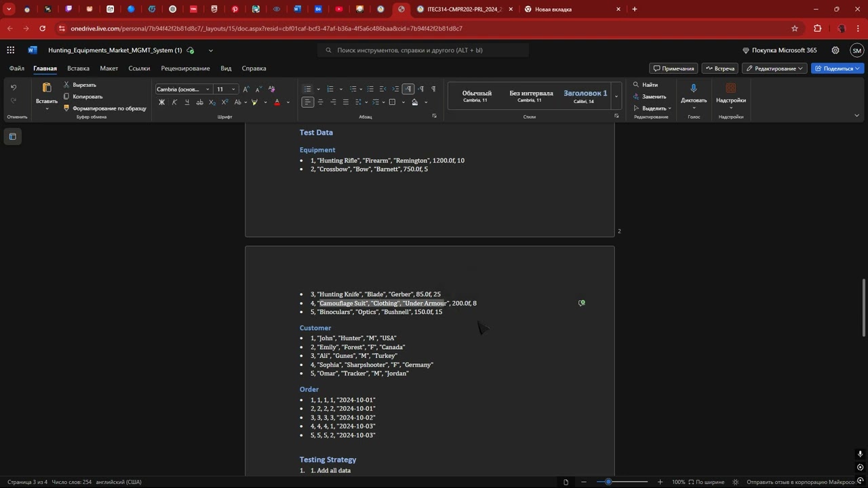This screenshot has width=868, height=488.
Task: Toggle underline formatting (Ч)
Action: (186, 102)
